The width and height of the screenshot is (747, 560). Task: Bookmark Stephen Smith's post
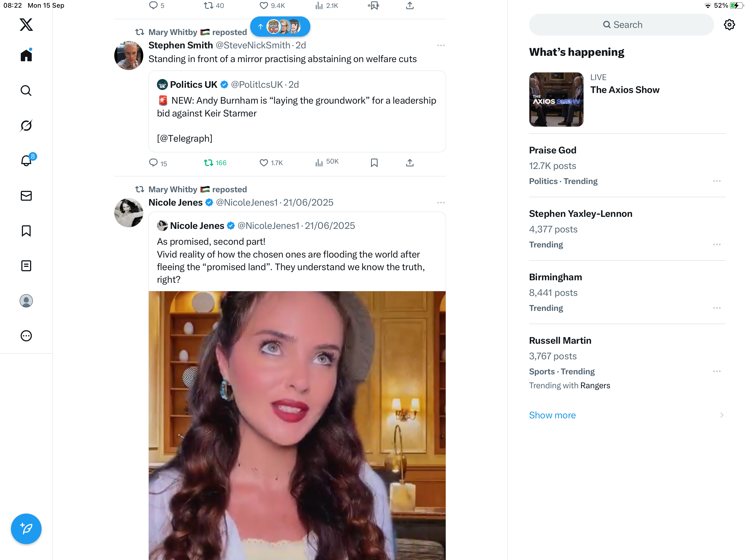pyautogui.click(x=374, y=163)
